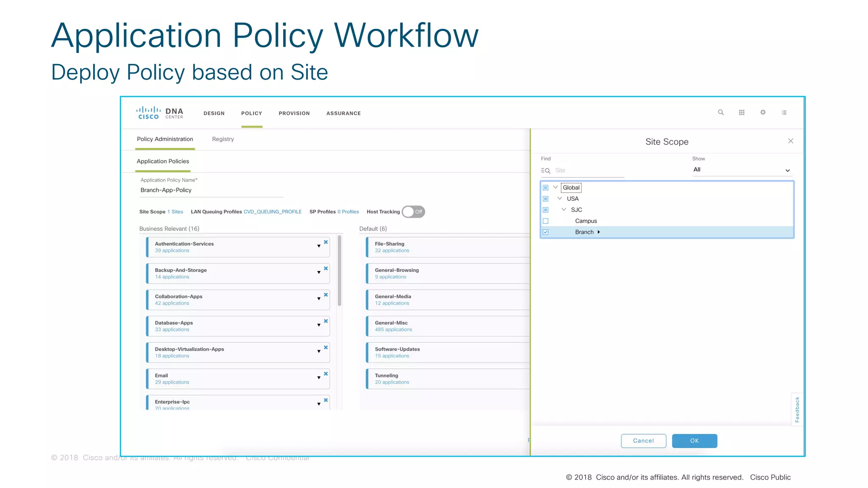Open the search magnifier icon in header
This screenshot has height=488, width=868.
coord(721,112)
